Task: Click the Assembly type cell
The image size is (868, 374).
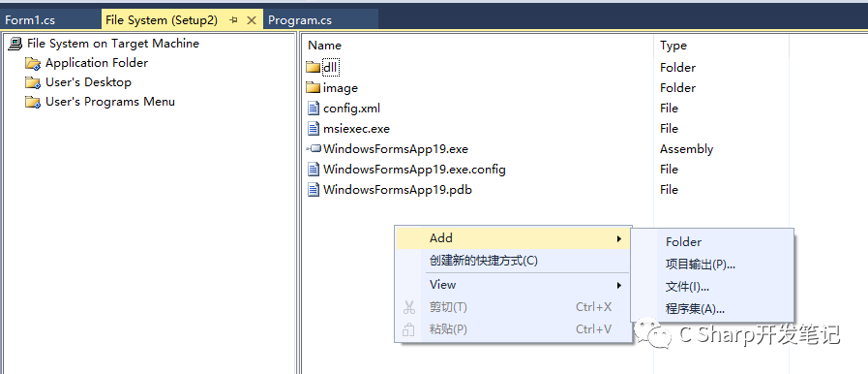Action: pyautogui.click(x=686, y=149)
